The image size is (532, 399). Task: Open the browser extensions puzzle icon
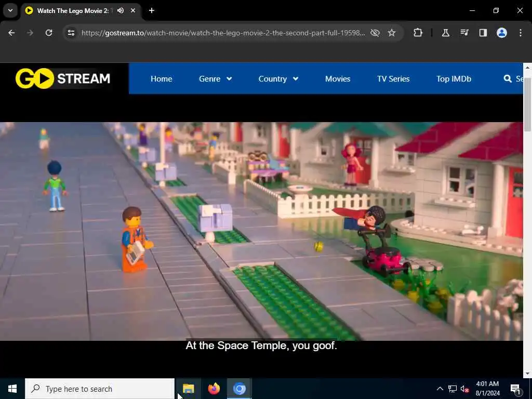418,33
